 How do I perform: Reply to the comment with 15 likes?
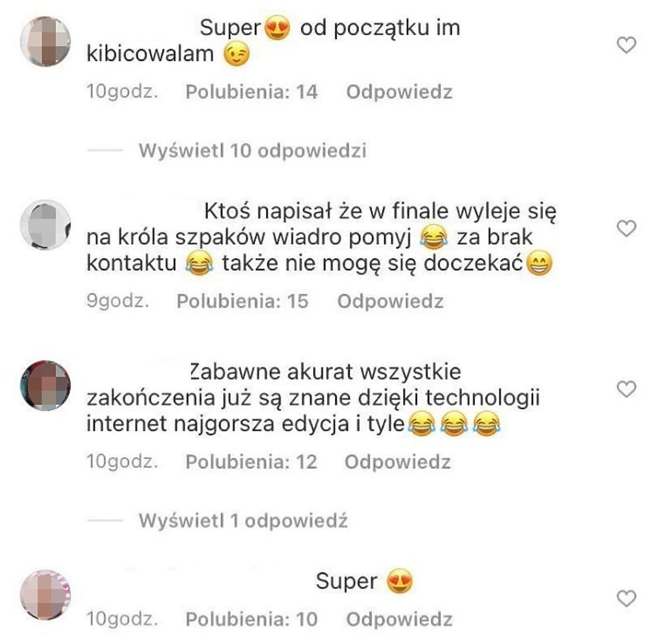tap(391, 301)
